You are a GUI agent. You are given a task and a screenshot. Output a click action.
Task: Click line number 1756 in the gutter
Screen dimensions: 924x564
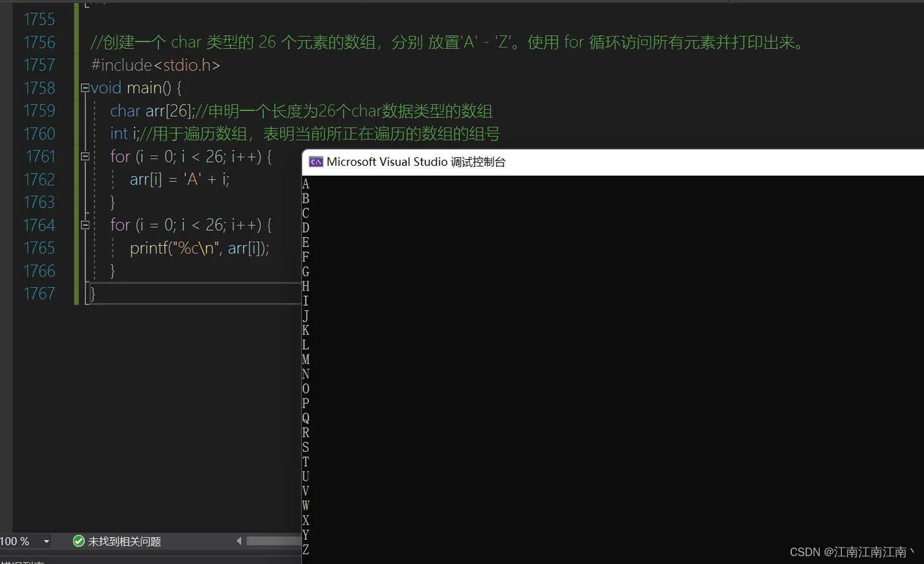point(40,42)
